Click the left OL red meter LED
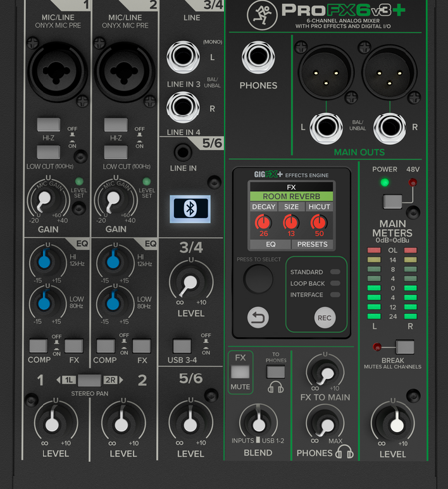The width and height of the screenshot is (448, 489). 374,250
